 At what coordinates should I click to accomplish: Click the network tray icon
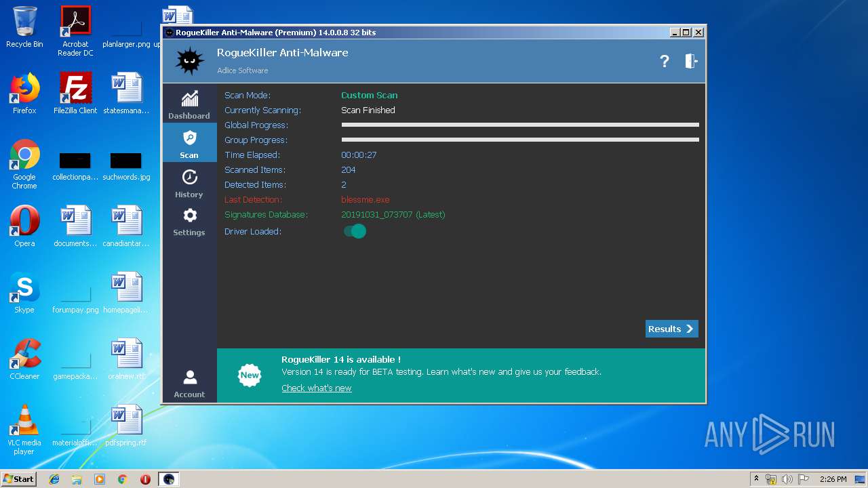click(771, 479)
